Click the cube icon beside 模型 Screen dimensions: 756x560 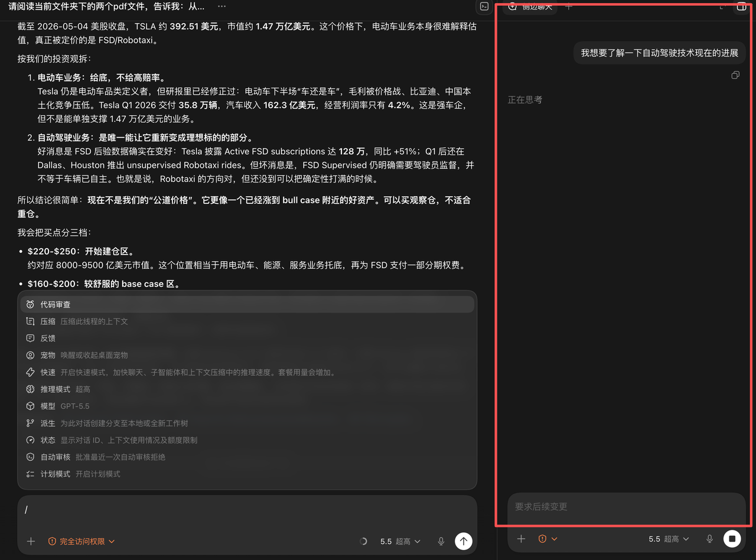pyautogui.click(x=30, y=406)
